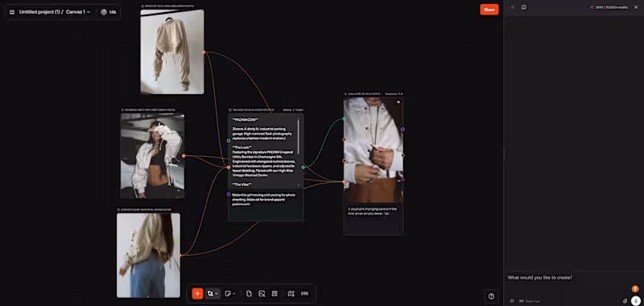644x306 pixels.
Task: Toggle the Auto-run option
Action: pyautogui.click(x=530, y=300)
